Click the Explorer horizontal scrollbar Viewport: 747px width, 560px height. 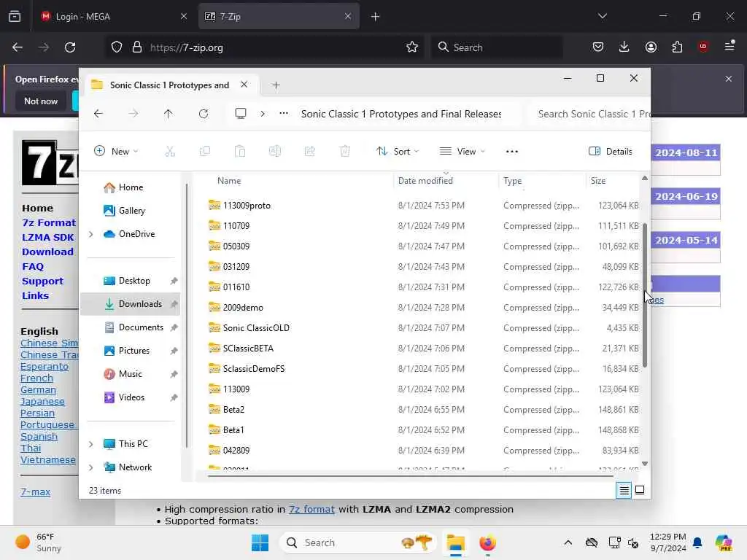click(x=411, y=475)
